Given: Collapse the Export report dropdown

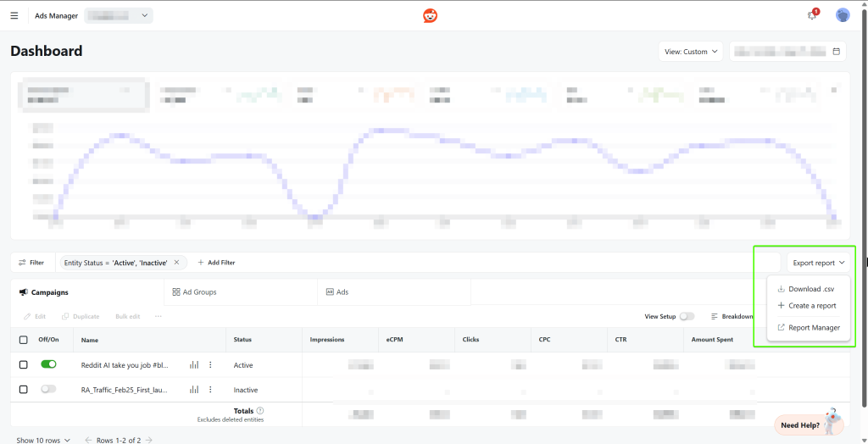Looking at the screenshot, I should (x=819, y=263).
